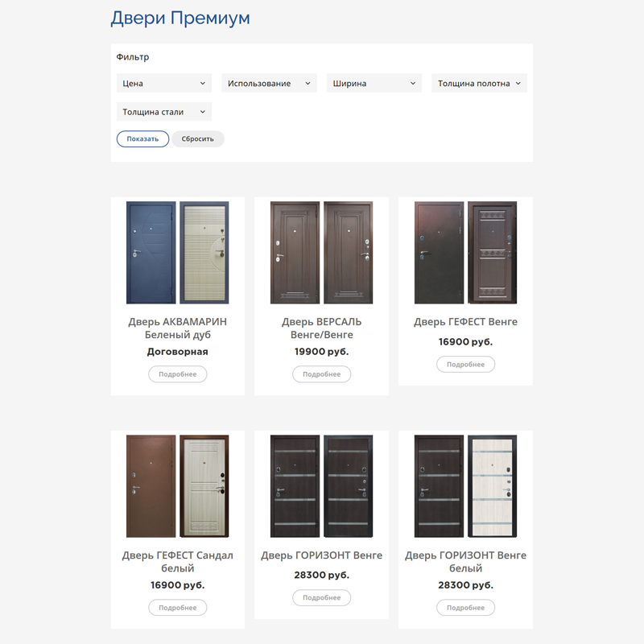
Task: Click Подробнее under Дверь ГЕФЕСТ Венге
Action: tap(465, 365)
